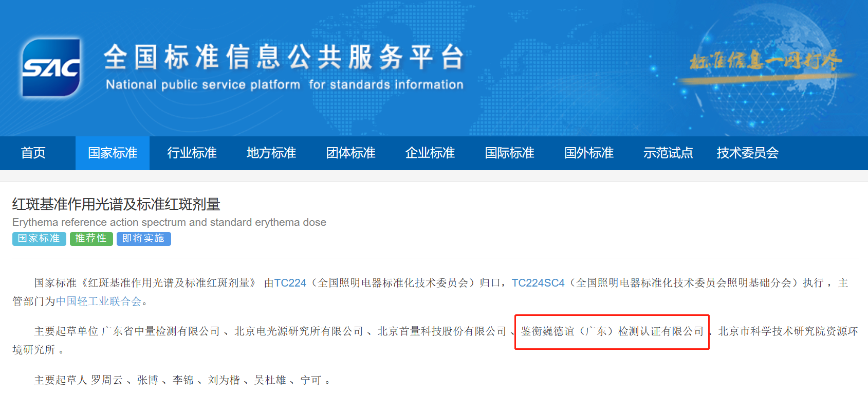Click the title 红斑基准作用光谱及标准红斑剂量

coord(116,204)
